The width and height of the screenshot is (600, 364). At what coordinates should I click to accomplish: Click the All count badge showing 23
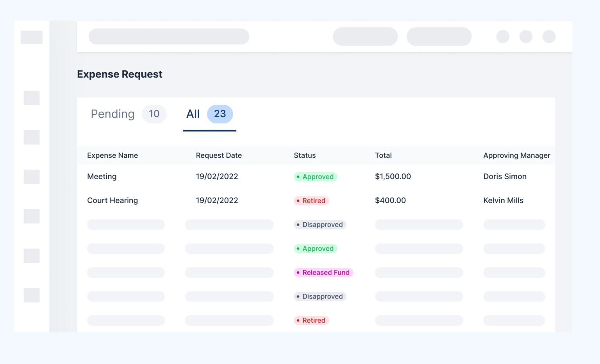coord(220,114)
